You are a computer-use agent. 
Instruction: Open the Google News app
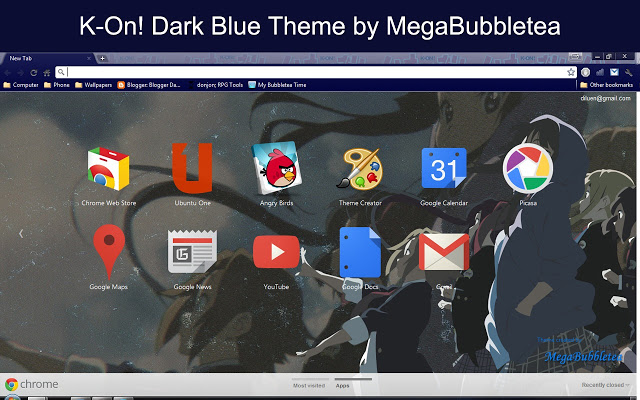coord(192,251)
